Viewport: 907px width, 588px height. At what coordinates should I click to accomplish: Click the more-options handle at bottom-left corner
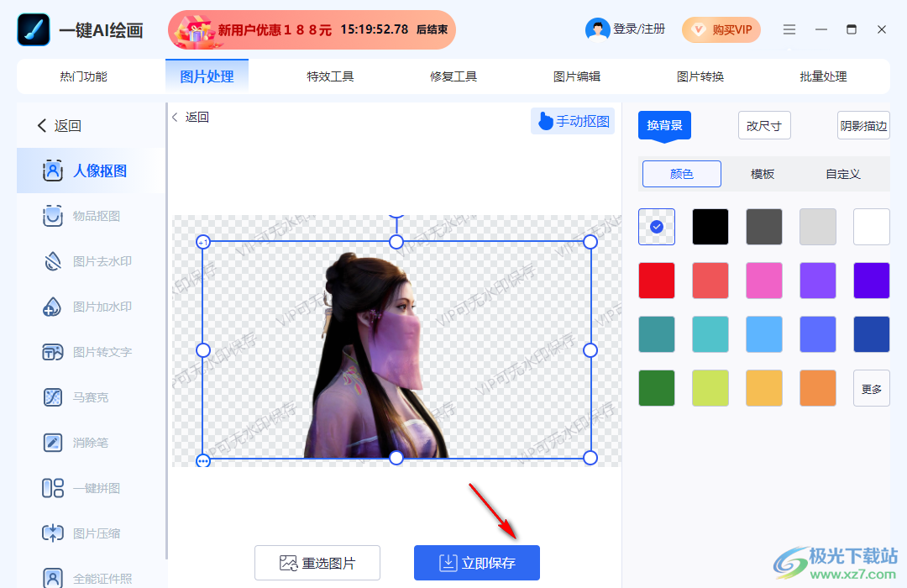coord(203,460)
